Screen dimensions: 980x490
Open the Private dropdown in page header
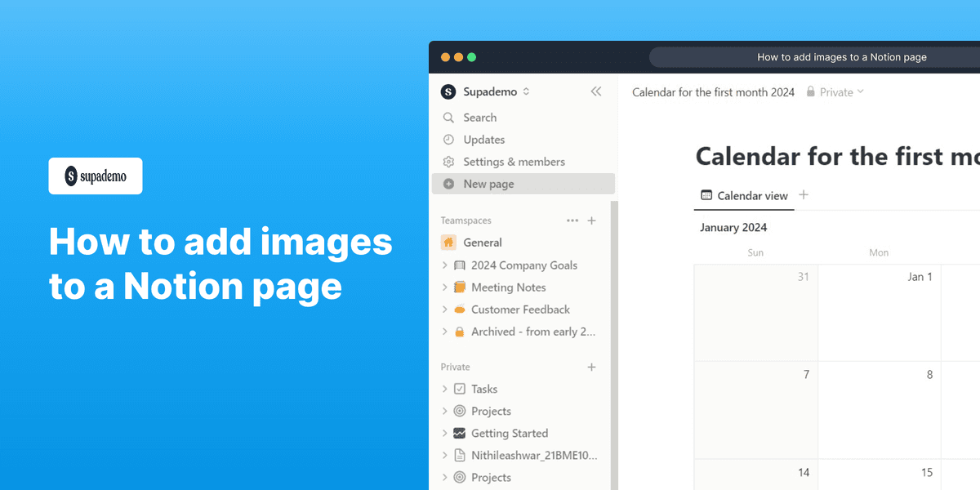[840, 92]
